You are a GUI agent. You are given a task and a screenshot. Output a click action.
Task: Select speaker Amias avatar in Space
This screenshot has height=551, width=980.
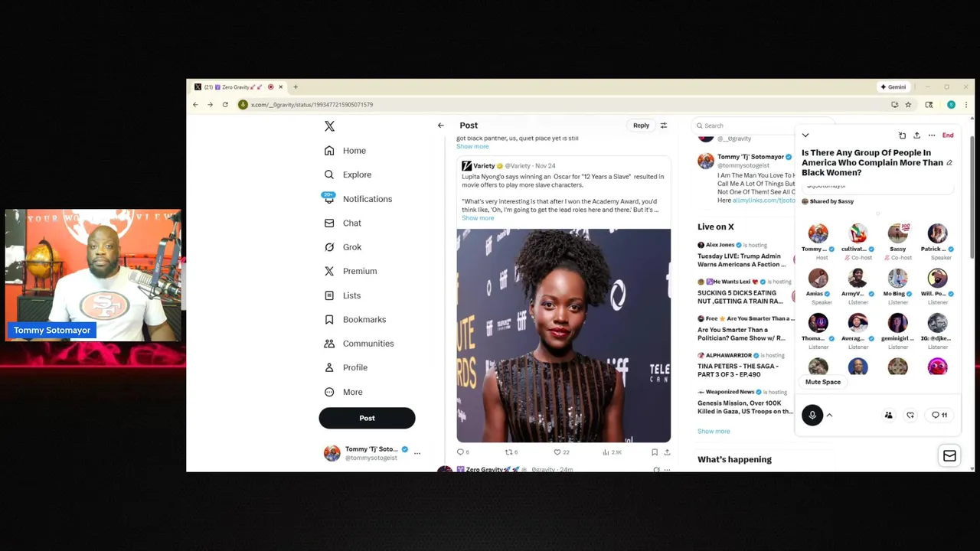818,279
